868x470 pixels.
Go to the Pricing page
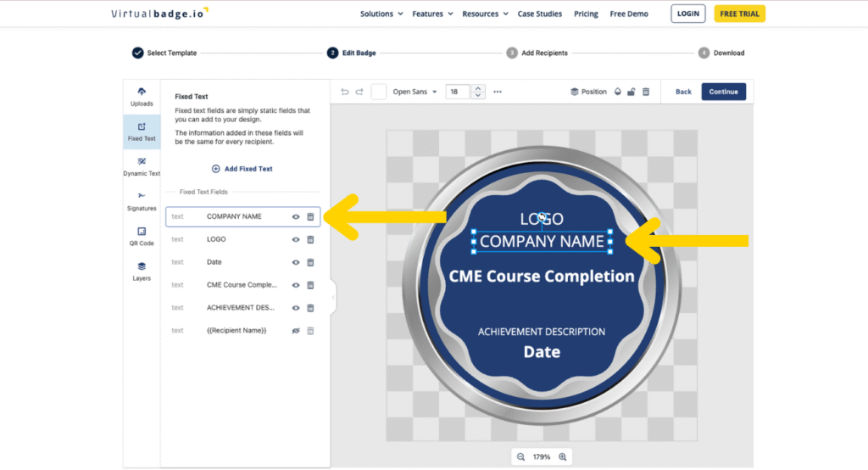[x=586, y=14]
